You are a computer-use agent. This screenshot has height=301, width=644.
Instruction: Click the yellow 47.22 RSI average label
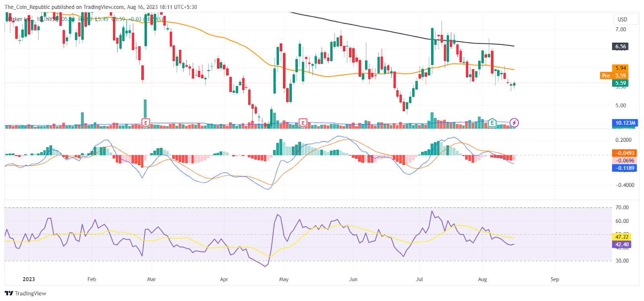click(622, 237)
